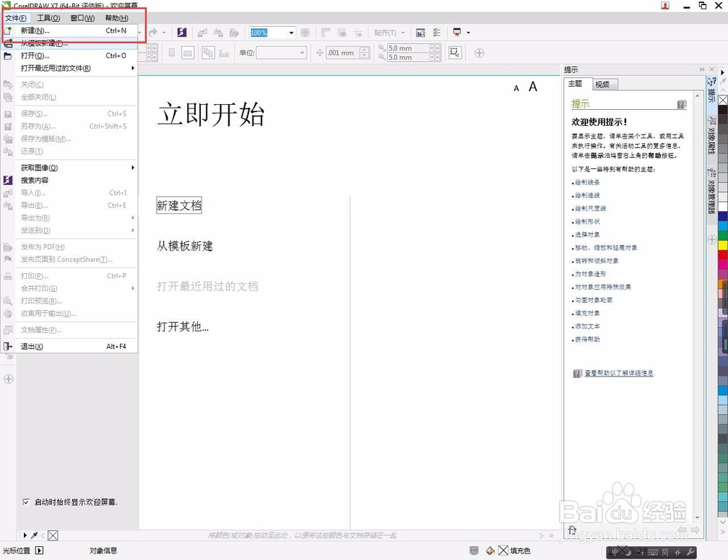This screenshot has height=560, width=728.
Task: Click the user account icon in title bar
Action: 665,6
